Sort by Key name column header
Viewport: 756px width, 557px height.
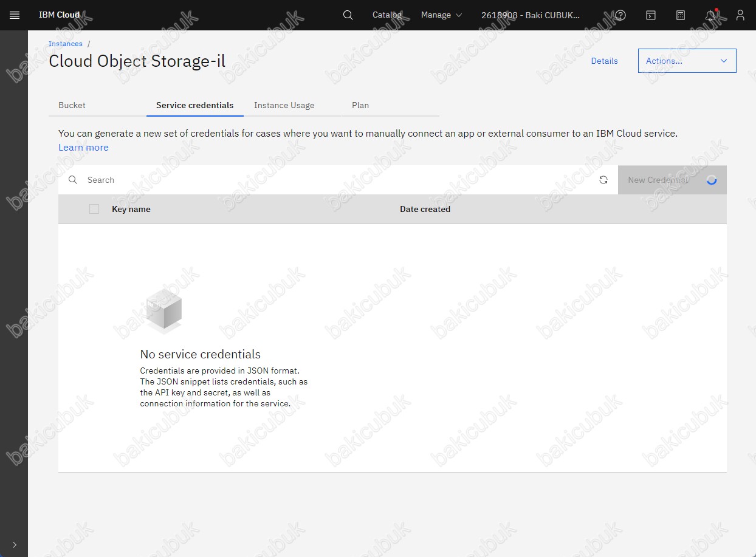[131, 209]
